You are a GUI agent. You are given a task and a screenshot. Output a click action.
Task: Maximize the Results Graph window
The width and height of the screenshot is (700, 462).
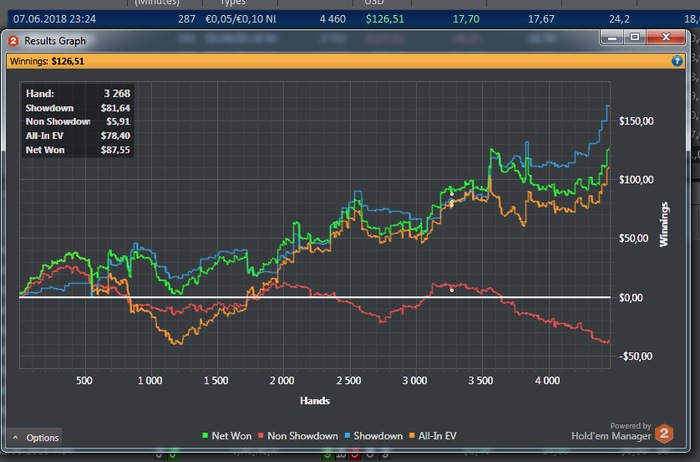[x=635, y=37]
